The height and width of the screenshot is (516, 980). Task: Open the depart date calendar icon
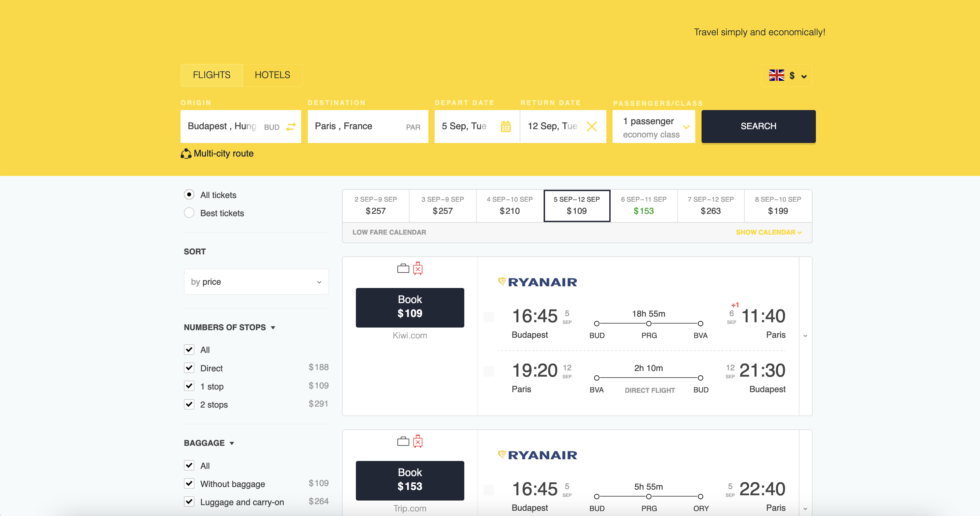click(505, 126)
